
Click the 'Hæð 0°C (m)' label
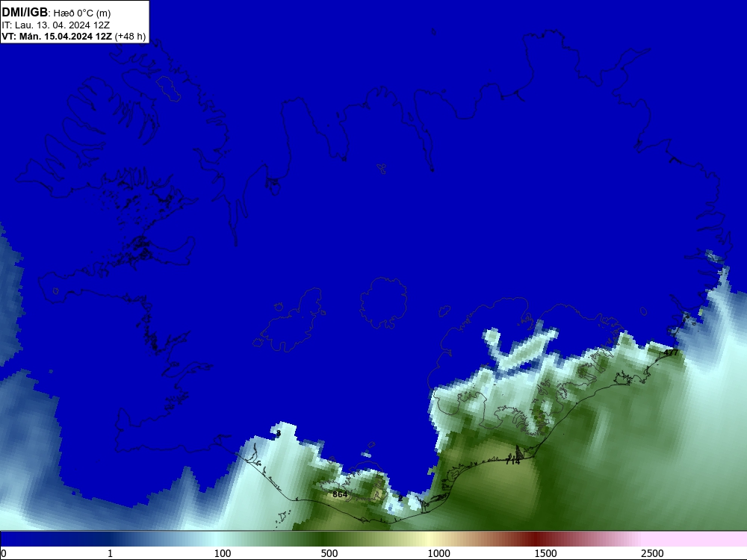click(81, 13)
